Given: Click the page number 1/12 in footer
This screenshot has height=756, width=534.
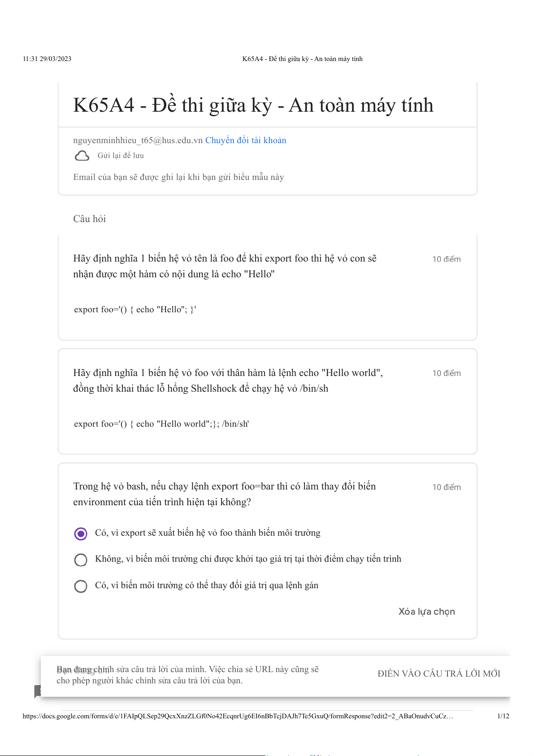Looking at the screenshot, I should pos(503,716).
